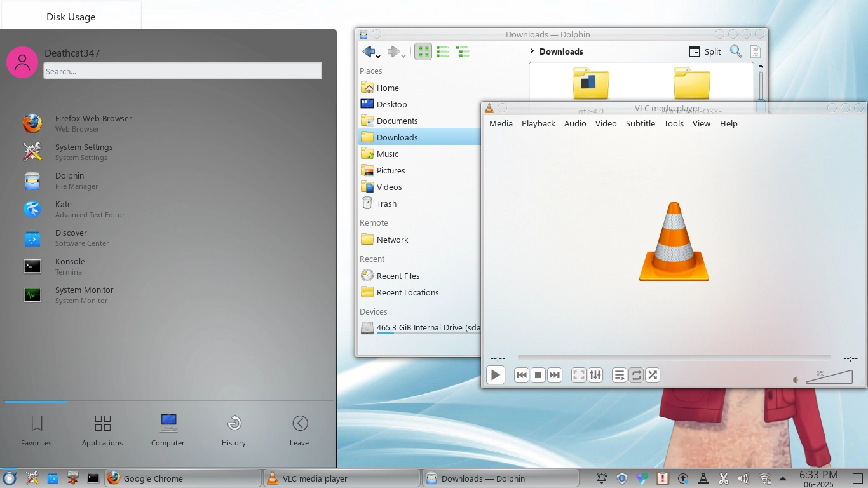Open VLC Playback menu

[x=538, y=123]
